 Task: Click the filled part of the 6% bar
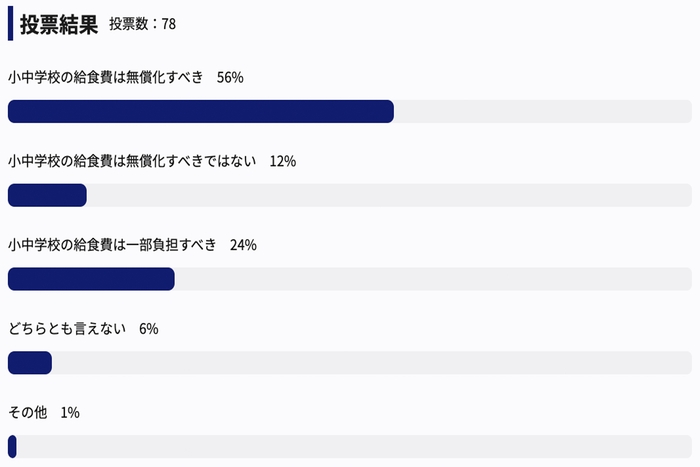29,363
